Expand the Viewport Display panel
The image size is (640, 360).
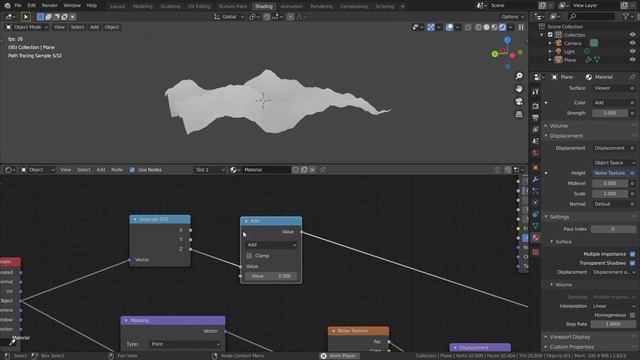569,337
